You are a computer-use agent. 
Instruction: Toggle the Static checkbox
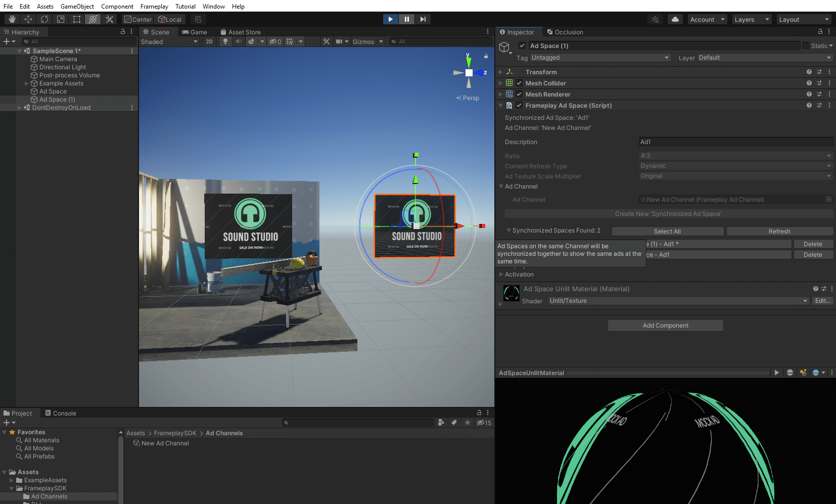point(806,45)
